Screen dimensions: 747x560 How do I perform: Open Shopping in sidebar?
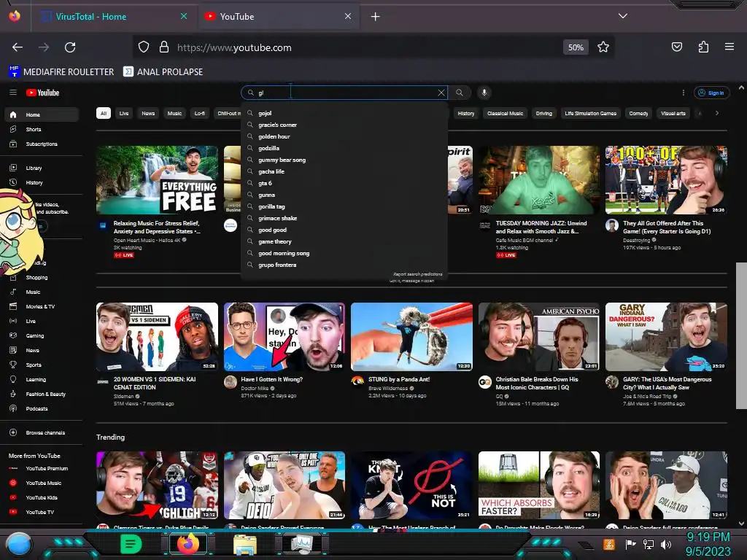pyautogui.click(x=42, y=278)
